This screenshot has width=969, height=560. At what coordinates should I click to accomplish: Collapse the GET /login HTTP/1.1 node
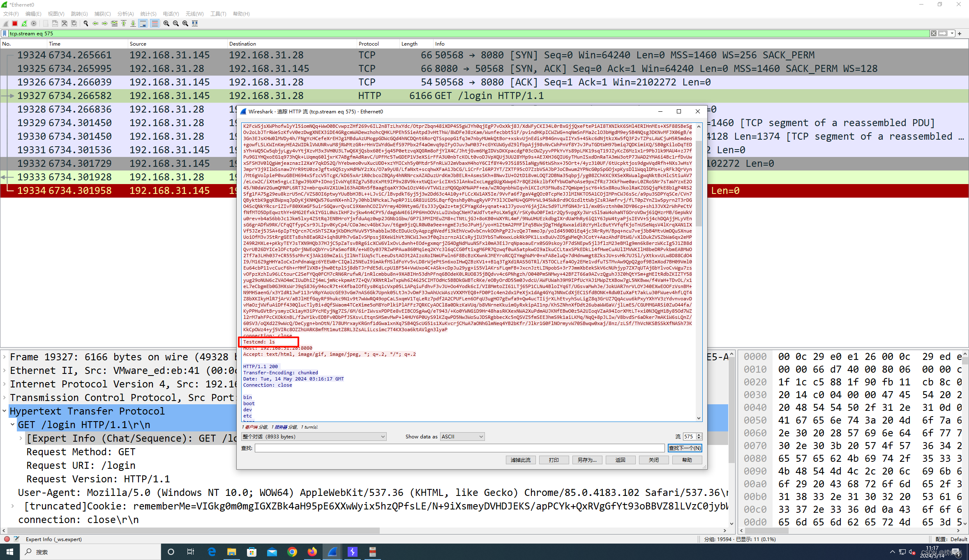tap(12, 425)
